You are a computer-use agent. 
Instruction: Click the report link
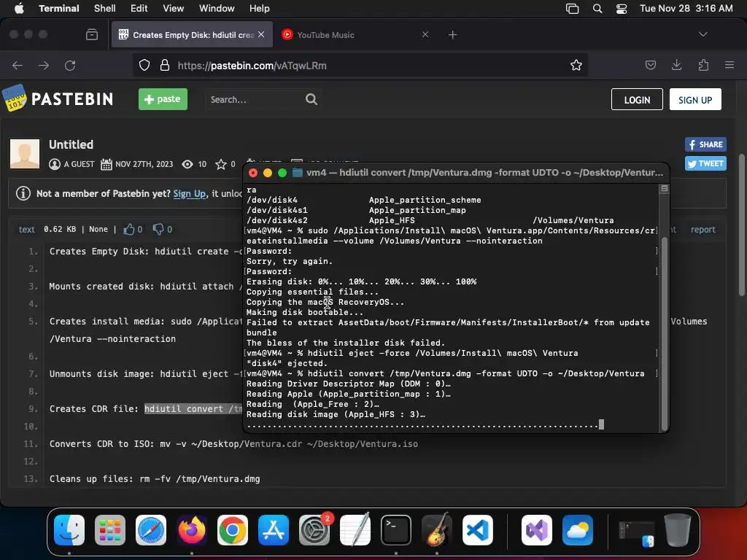(703, 230)
